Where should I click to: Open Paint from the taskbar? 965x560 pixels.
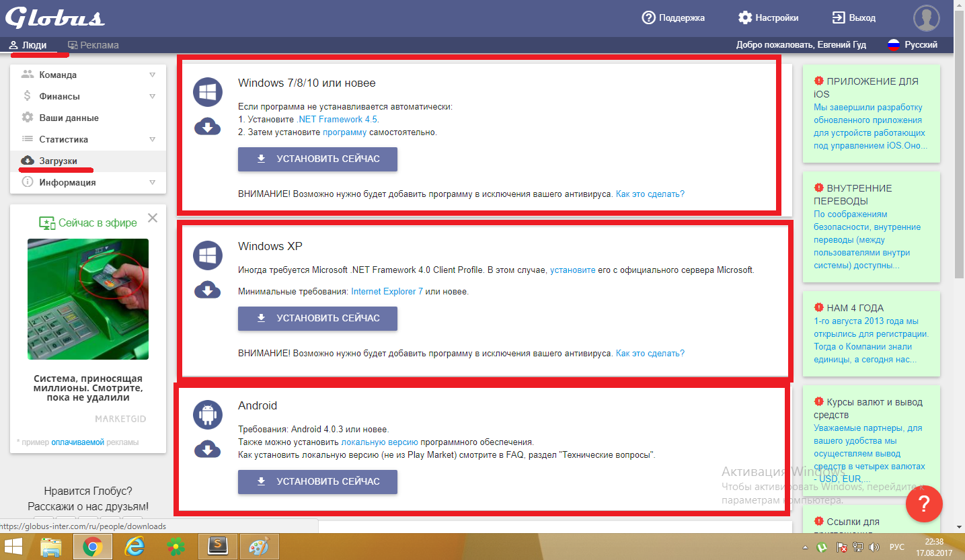pos(258,547)
